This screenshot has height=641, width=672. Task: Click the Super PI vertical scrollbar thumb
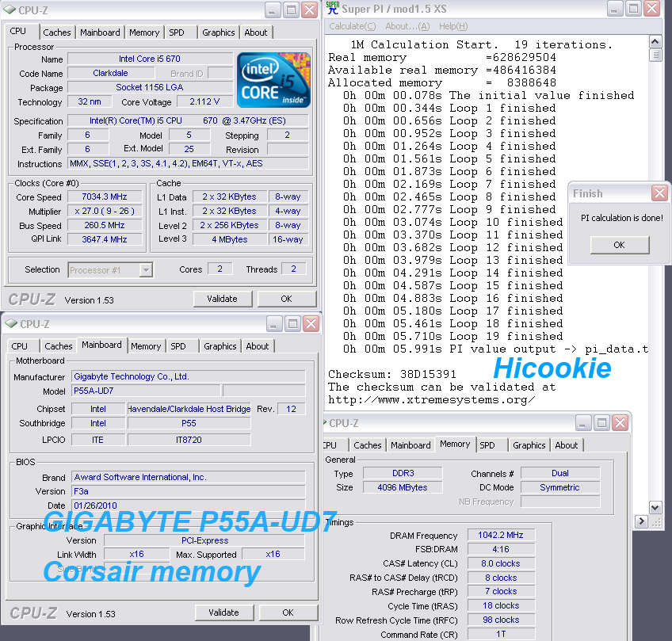(655, 55)
